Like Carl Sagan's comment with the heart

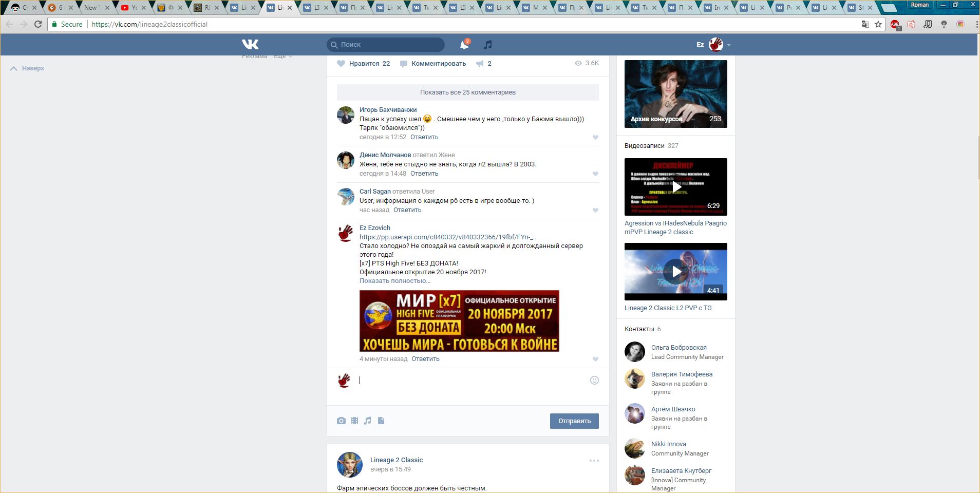pyautogui.click(x=595, y=210)
